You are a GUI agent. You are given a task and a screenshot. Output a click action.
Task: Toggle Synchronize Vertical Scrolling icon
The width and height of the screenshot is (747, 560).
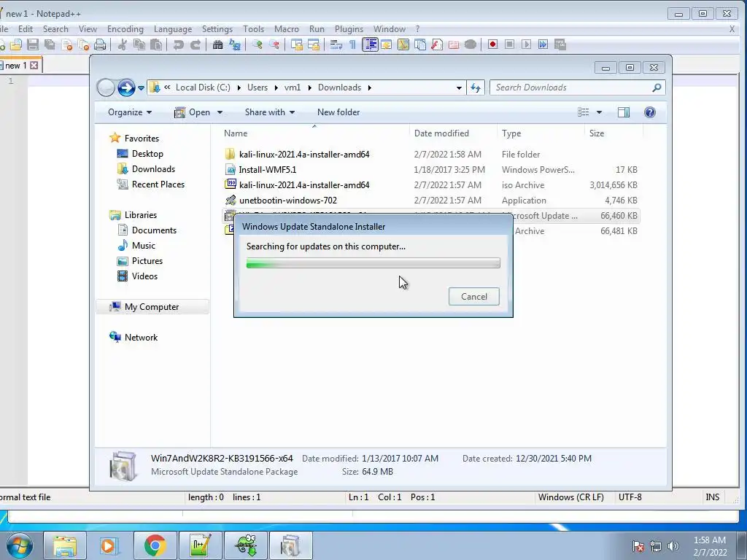click(x=297, y=44)
